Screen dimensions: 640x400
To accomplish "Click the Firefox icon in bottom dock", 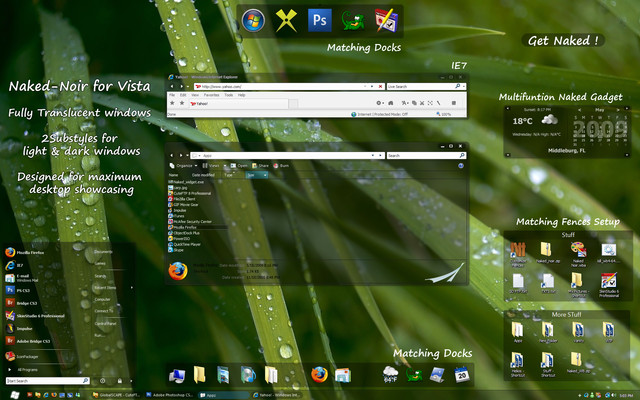I will click(x=319, y=375).
